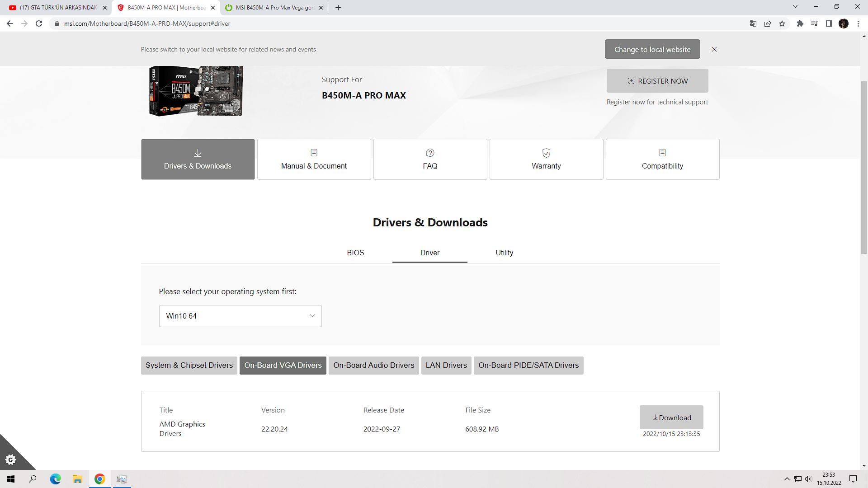Download the AMD Graphics Drivers
This screenshot has height=488, width=868.
pyautogui.click(x=671, y=417)
